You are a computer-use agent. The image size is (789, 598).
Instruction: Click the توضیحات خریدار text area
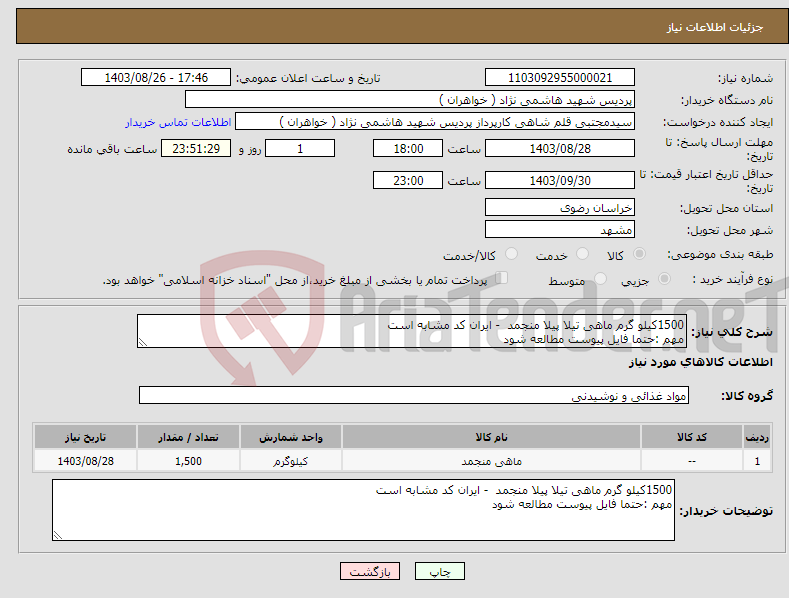point(363,510)
